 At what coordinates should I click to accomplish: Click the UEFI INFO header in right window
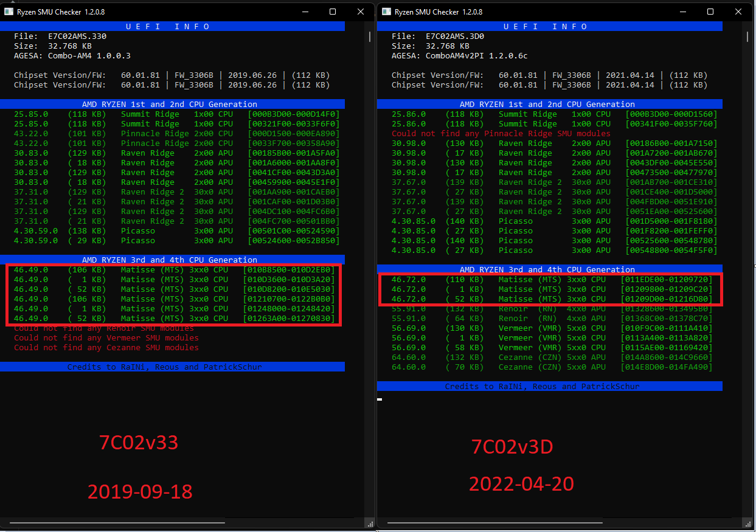click(550, 26)
